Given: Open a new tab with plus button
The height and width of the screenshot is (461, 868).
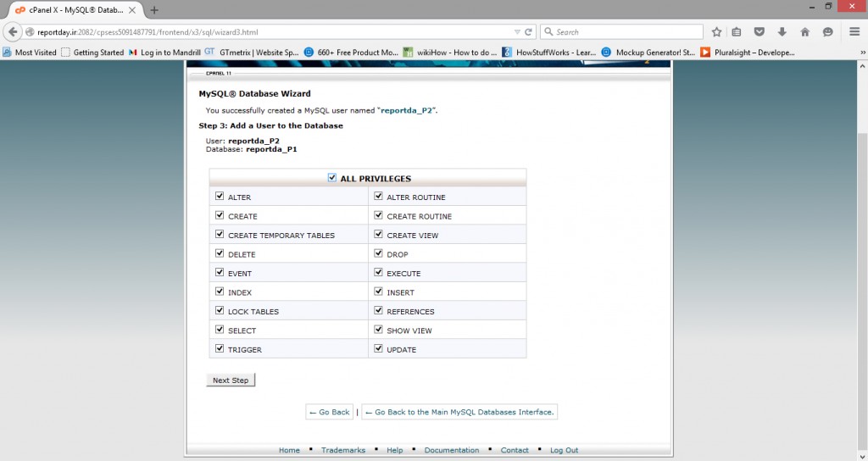Looking at the screenshot, I should (154, 9).
